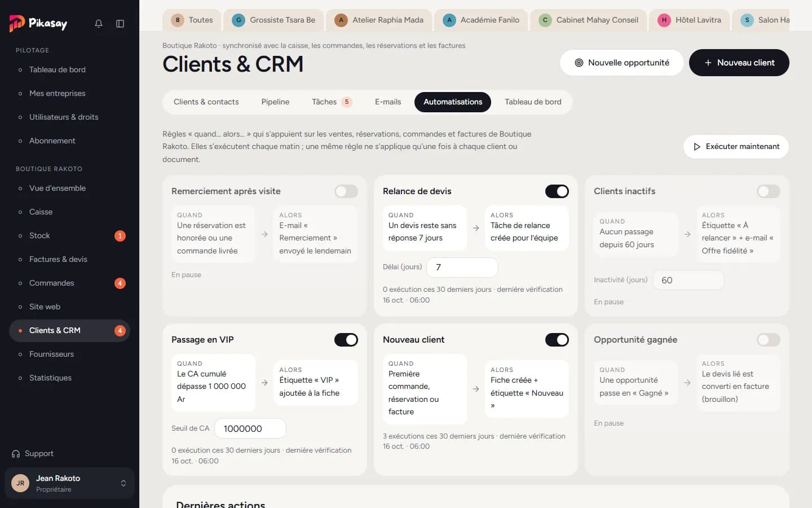Screen dimensions: 812x508
Task: Go to Mes entreprises
Action: (69, 94)
